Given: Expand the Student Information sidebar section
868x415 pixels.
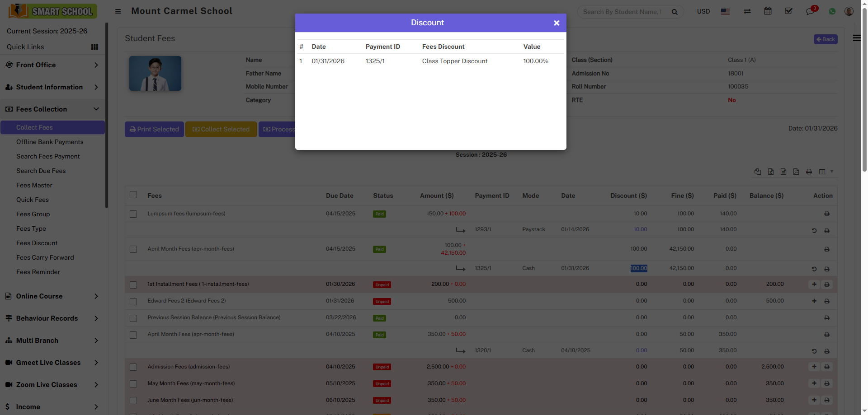Looking at the screenshot, I should (x=52, y=87).
